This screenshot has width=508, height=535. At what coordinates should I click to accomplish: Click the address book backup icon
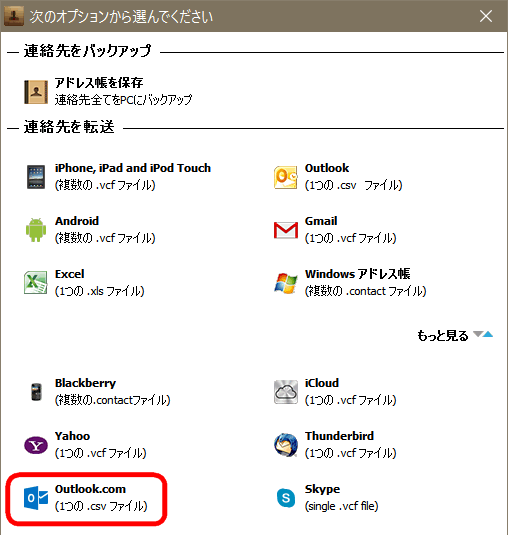36,92
